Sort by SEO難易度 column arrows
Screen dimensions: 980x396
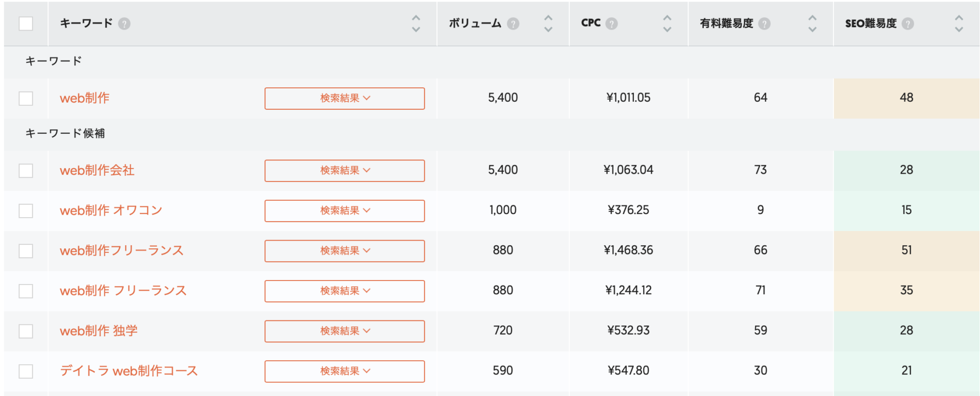point(959,24)
